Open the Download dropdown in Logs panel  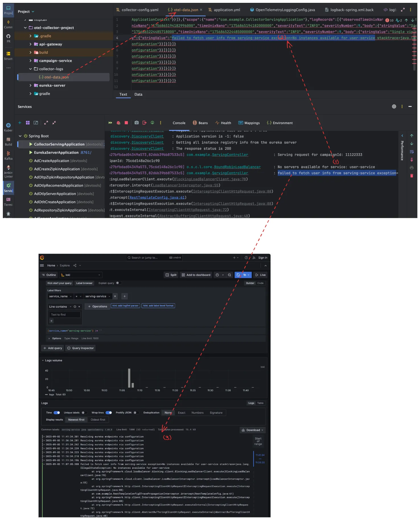coord(252,430)
